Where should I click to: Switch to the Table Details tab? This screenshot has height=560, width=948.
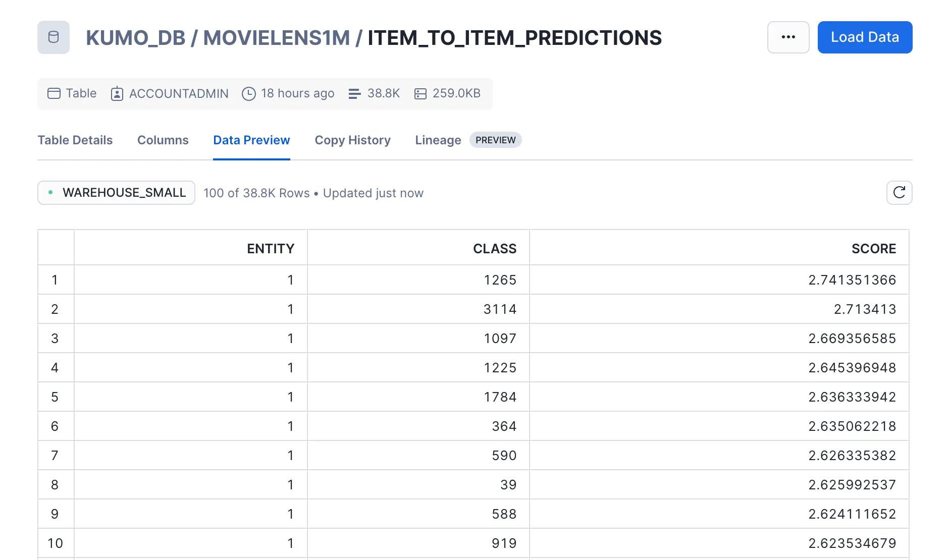(x=75, y=140)
